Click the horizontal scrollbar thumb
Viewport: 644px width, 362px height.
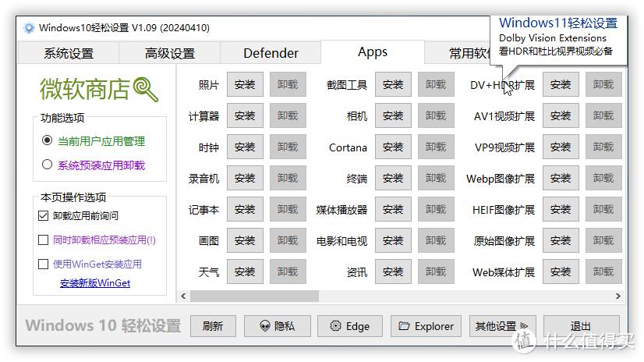pyautogui.click(x=254, y=296)
